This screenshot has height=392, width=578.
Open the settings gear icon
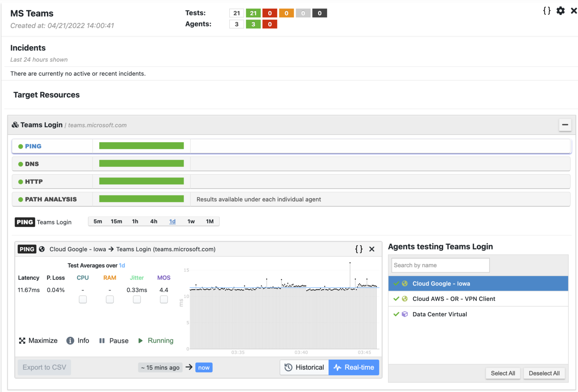point(560,11)
